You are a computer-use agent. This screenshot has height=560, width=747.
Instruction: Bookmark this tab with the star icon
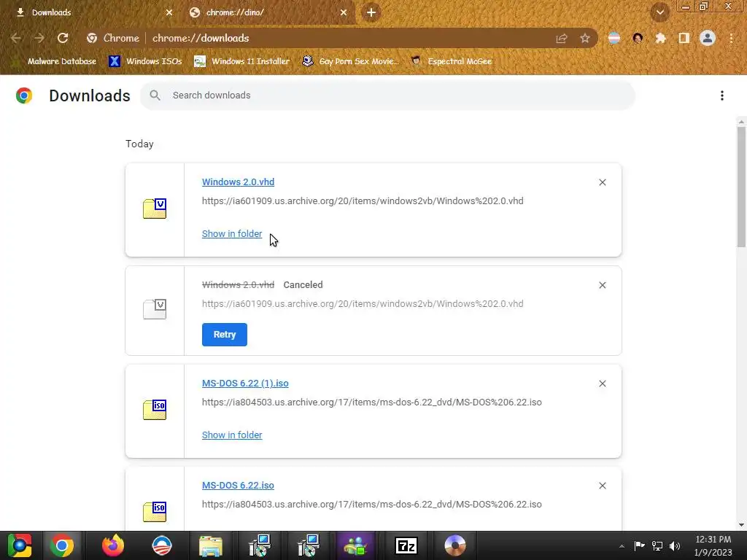click(585, 38)
